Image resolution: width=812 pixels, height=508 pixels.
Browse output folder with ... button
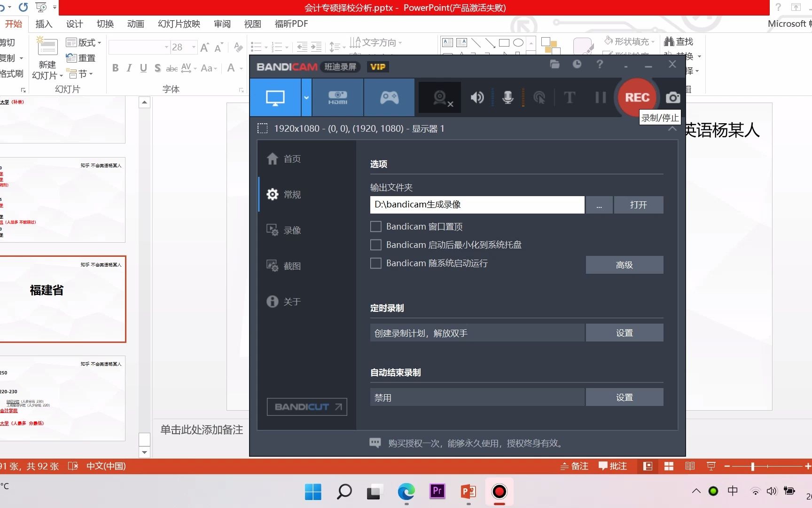tap(599, 205)
